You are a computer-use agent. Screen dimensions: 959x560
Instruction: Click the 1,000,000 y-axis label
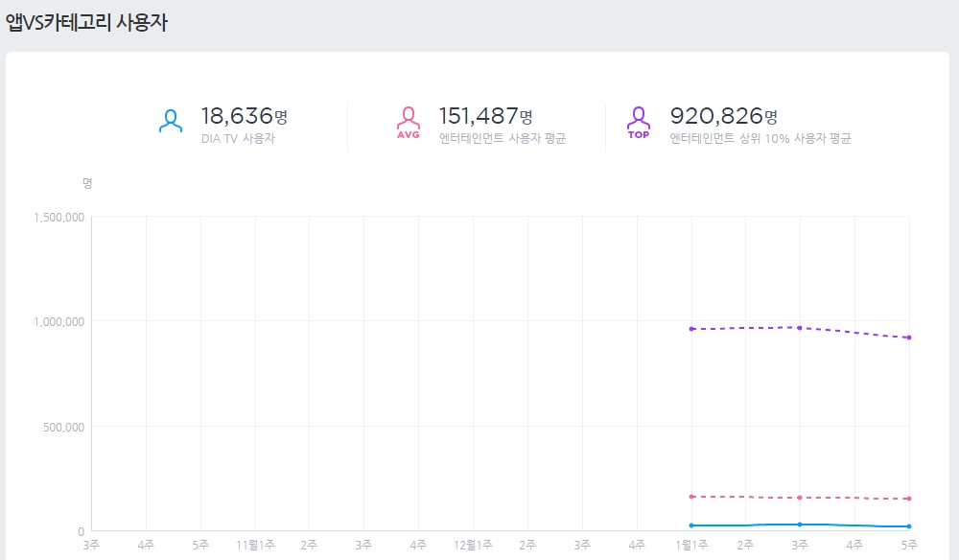point(59,321)
